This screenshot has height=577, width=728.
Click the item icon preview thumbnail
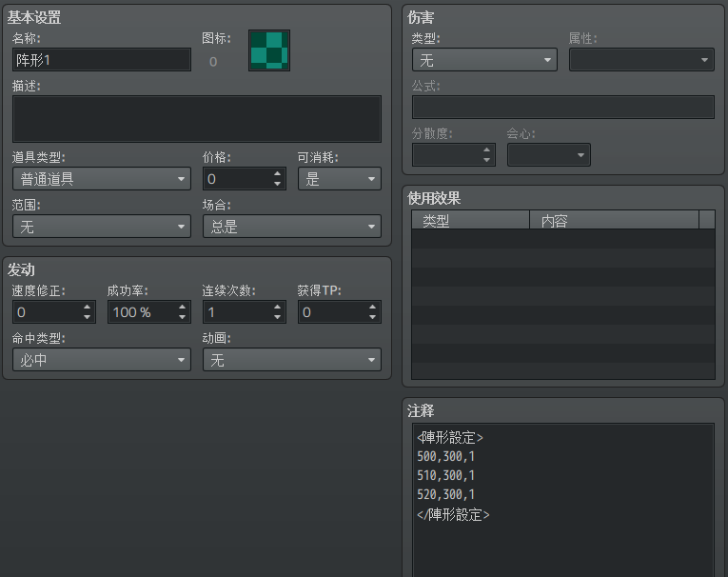click(269, 50)
